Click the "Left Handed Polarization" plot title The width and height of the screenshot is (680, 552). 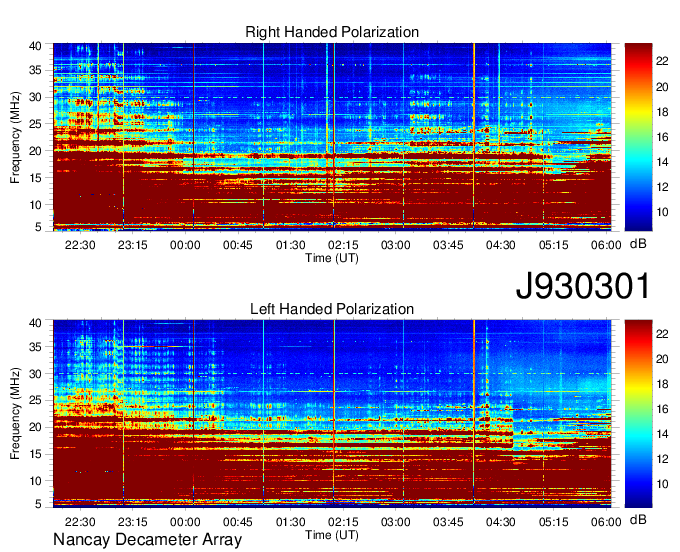click(x=332, y=309)
